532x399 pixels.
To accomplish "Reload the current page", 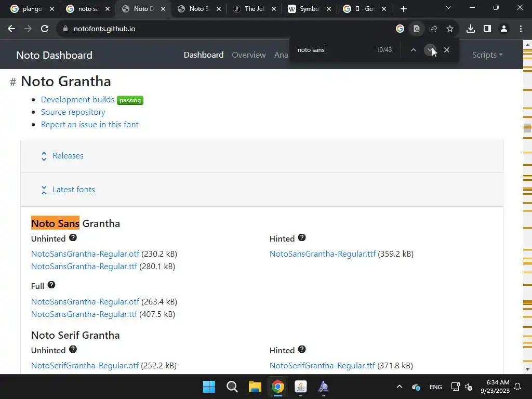I will (45, 29).
